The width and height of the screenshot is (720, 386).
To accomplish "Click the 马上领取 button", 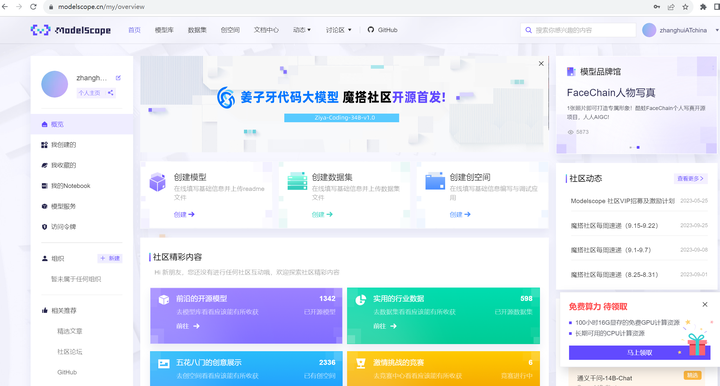I will click(x=639, y=352).
